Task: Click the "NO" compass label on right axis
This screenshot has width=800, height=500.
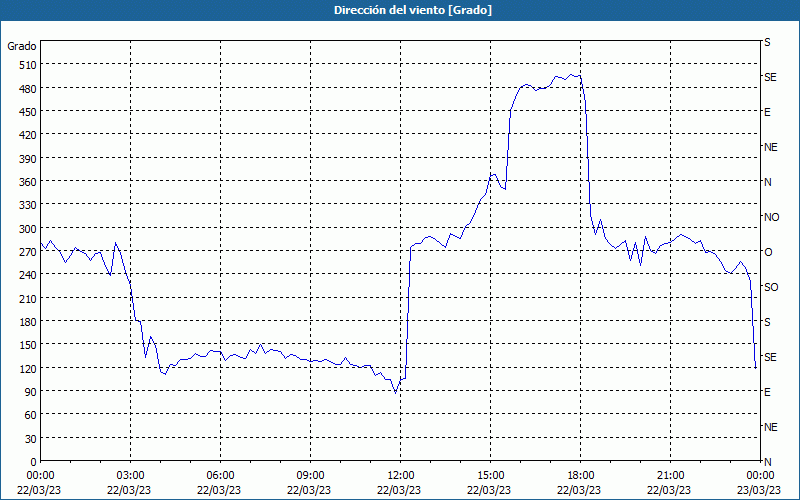Action: pyautogui.click(x=771, y=217)
